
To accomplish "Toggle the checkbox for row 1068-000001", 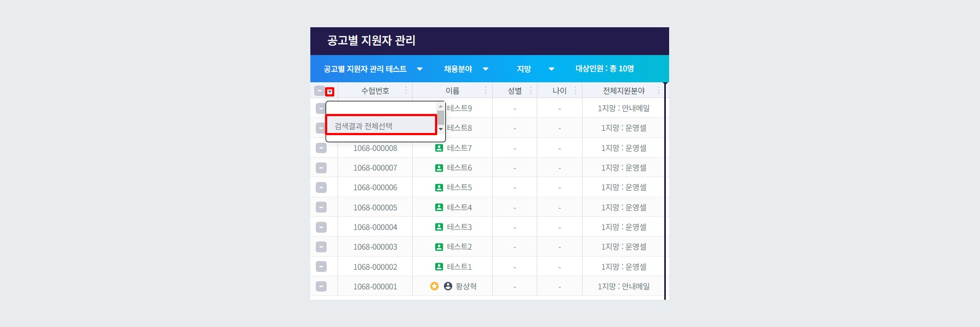I will click(x=321, y=286).
